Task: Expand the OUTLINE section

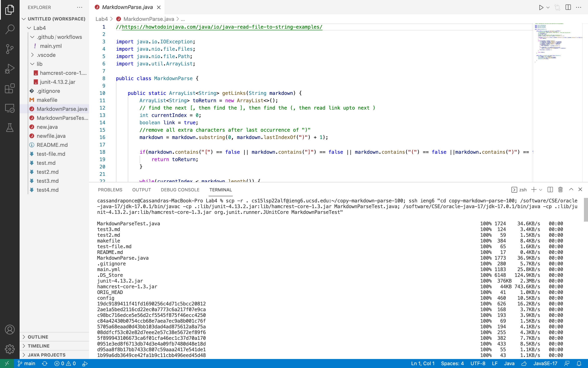Action: (x=55, y=337)
